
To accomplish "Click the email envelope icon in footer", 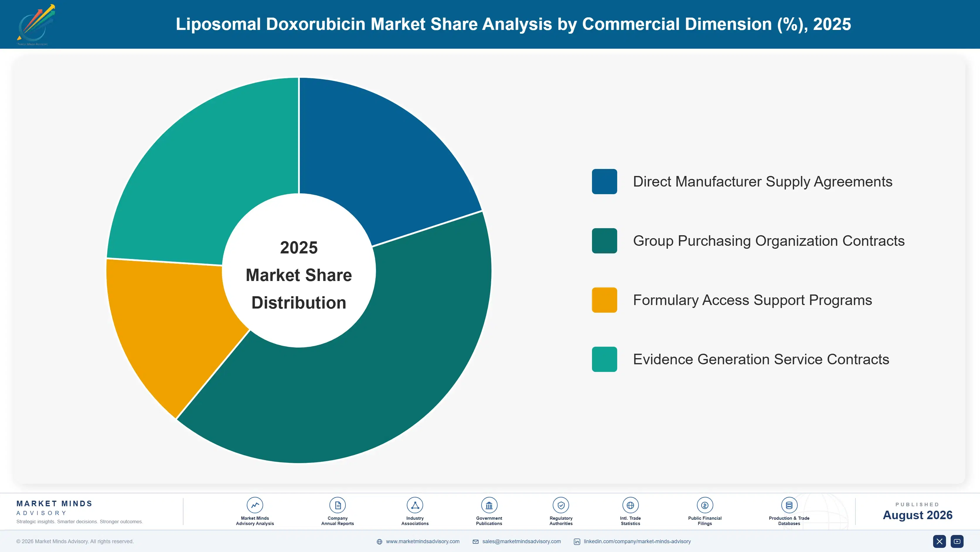I will coord(476,542).
